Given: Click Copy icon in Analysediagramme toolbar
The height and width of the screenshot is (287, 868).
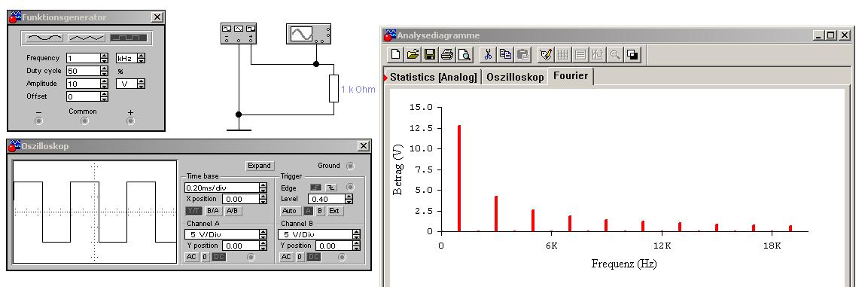Looking at the screenshot, I should (x=505, y=54).
